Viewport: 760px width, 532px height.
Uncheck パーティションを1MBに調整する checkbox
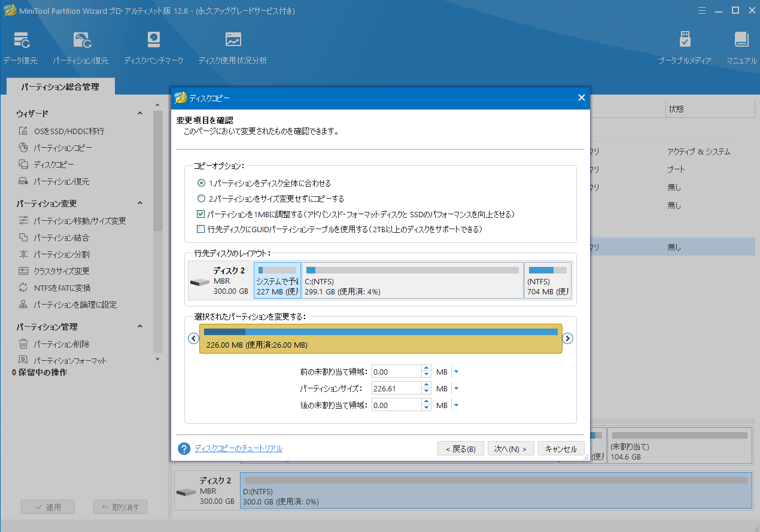[x=201, y=214]
